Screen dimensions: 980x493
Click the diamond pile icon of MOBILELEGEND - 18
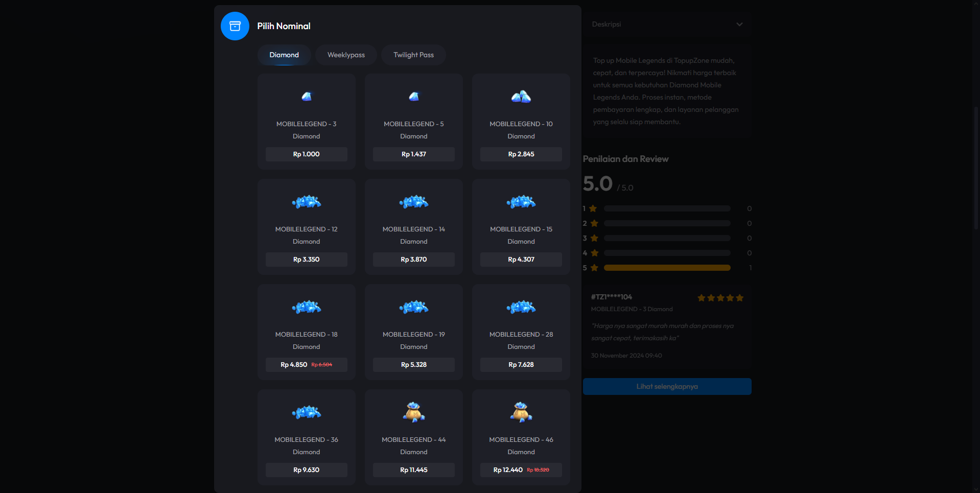click(x=307, y=307)
